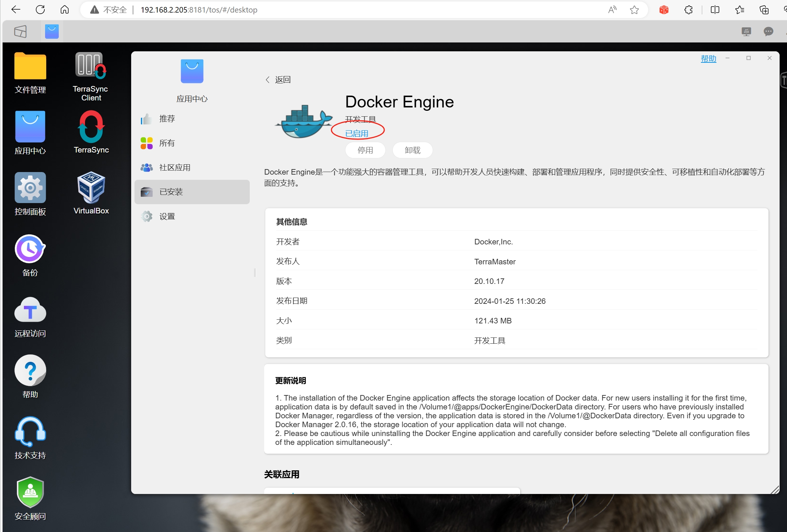Select 推荐 in App Center sidebar
787x532 pixels.
pos(167,119)
